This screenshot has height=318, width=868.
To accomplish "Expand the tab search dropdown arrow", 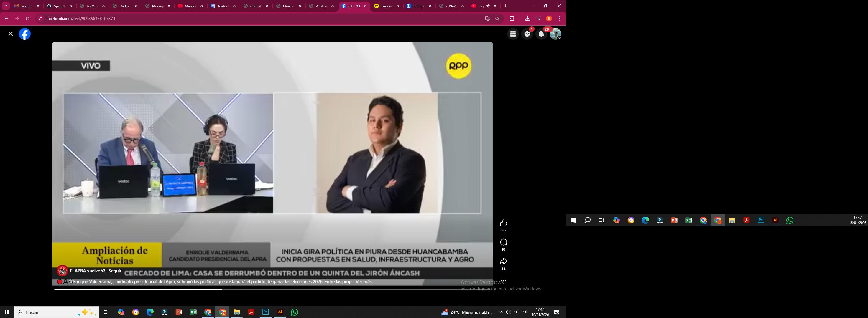I will point(6,6).
